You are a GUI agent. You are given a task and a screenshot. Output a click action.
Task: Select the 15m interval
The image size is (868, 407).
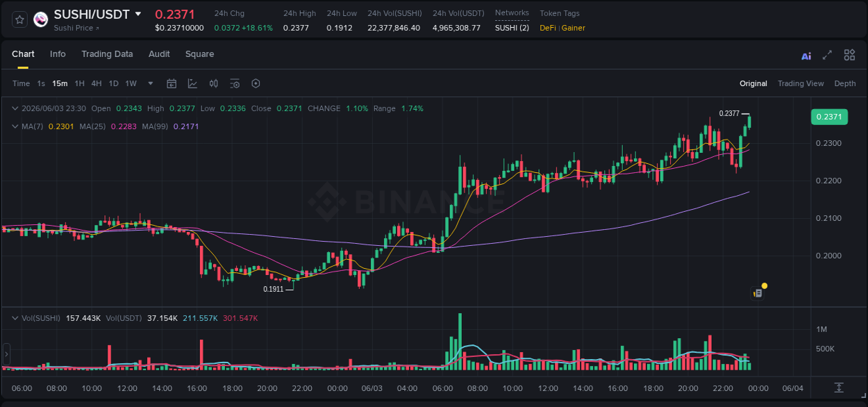pos(60,83)
